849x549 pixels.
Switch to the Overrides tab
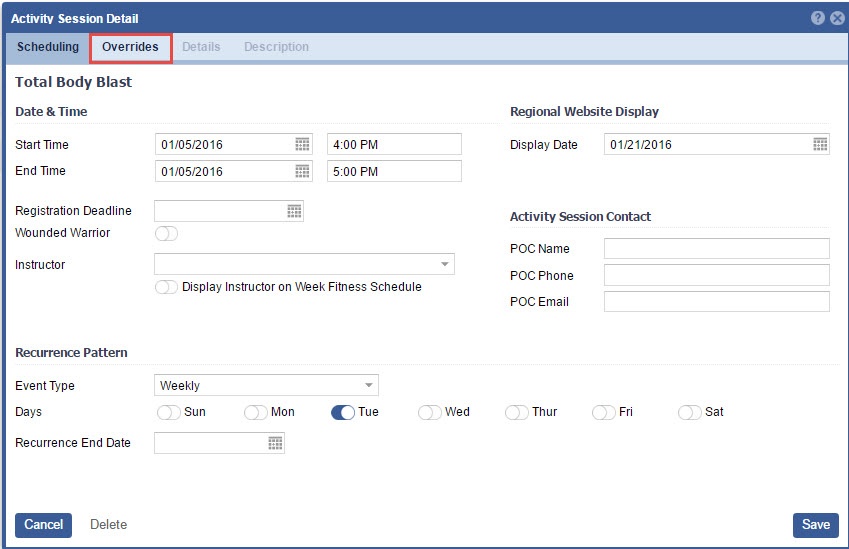130,47
